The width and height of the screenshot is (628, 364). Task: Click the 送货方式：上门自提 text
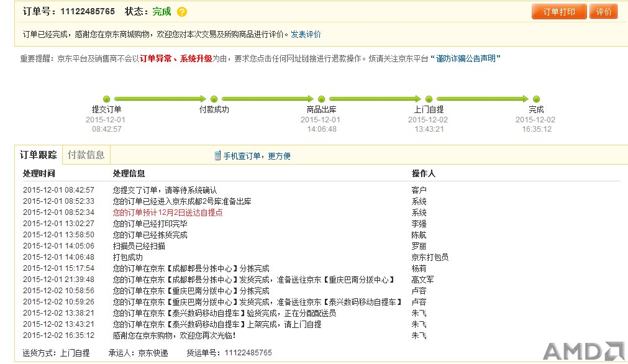pos(56,353)
